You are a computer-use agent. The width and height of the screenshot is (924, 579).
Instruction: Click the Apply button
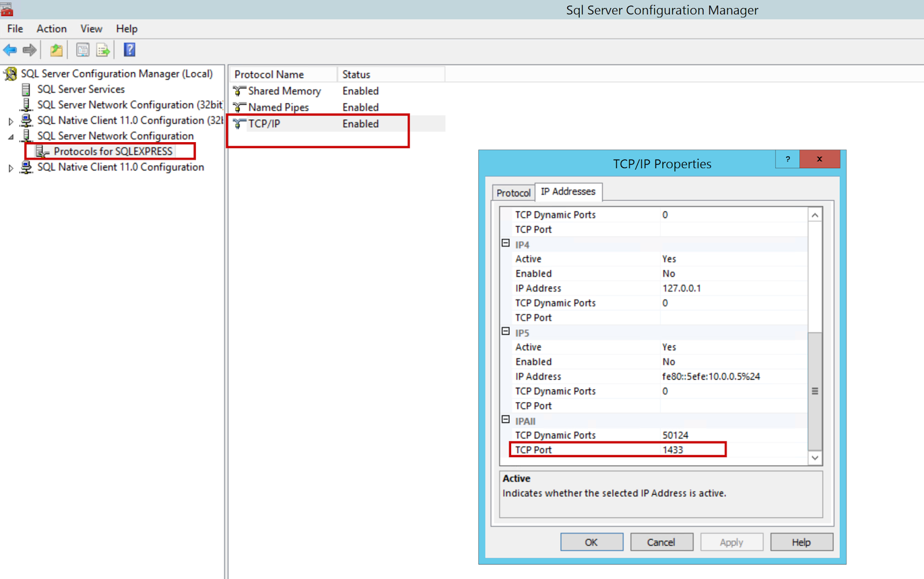point(732,542)
